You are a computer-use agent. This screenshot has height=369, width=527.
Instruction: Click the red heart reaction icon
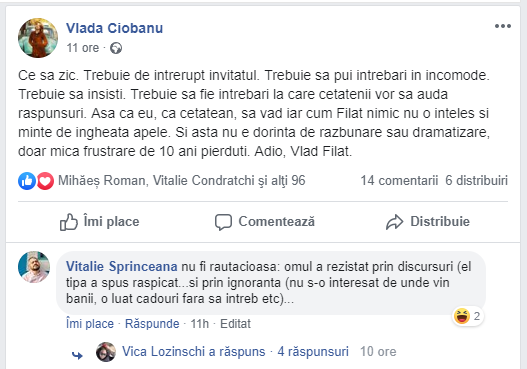pos(45,181)
